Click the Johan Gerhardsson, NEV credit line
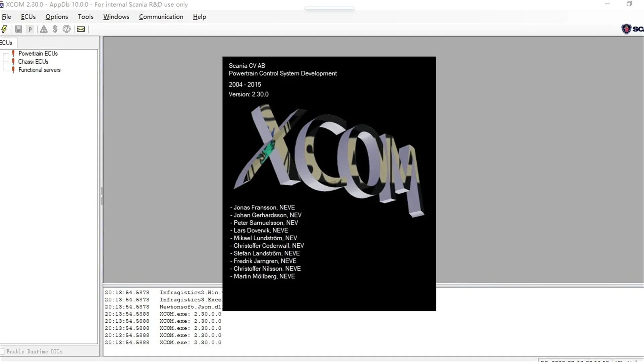This screenshot has height=362, width=644. (x=266, y=215)
